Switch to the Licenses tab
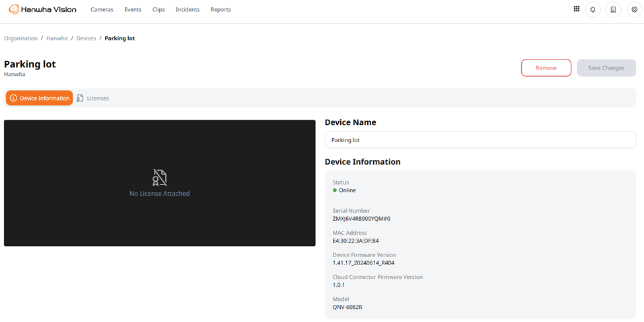 93,99
